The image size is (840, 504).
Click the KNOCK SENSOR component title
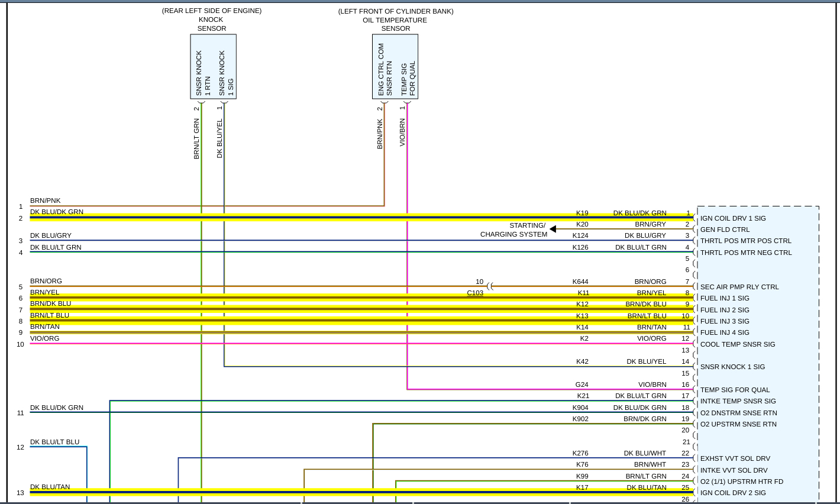[212, 24]
